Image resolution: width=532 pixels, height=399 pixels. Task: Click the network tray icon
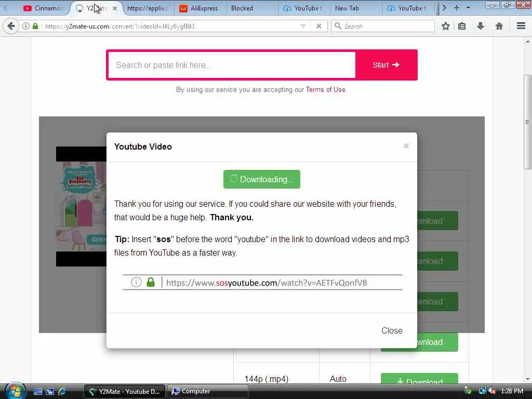(482, 391)
